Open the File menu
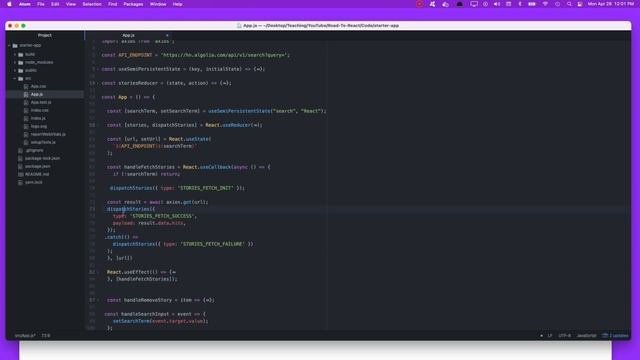This screenshot has width=640, height=360. pyautogui.click(x=41, y=4)
